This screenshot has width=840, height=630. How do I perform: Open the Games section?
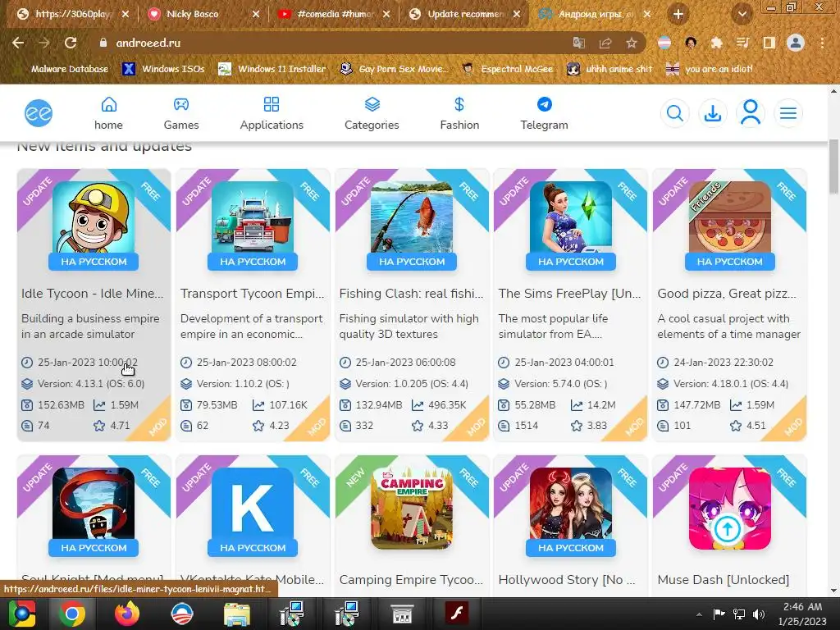pyautogui.click(x=181, y=113)
